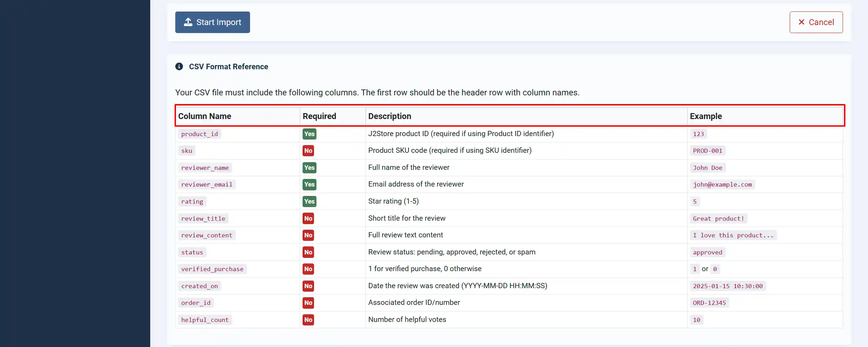Click the Start Import button
Image resolution: width=868 pixels, height=347 pixels.
(x=212, y=22)
